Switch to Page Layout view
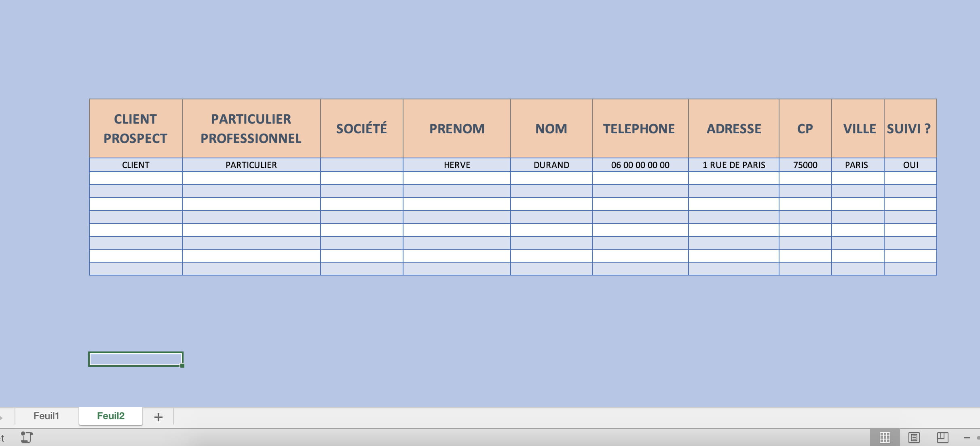Image resolution: width=980 pixels, height=446 pixels. [x=914, y=437]
